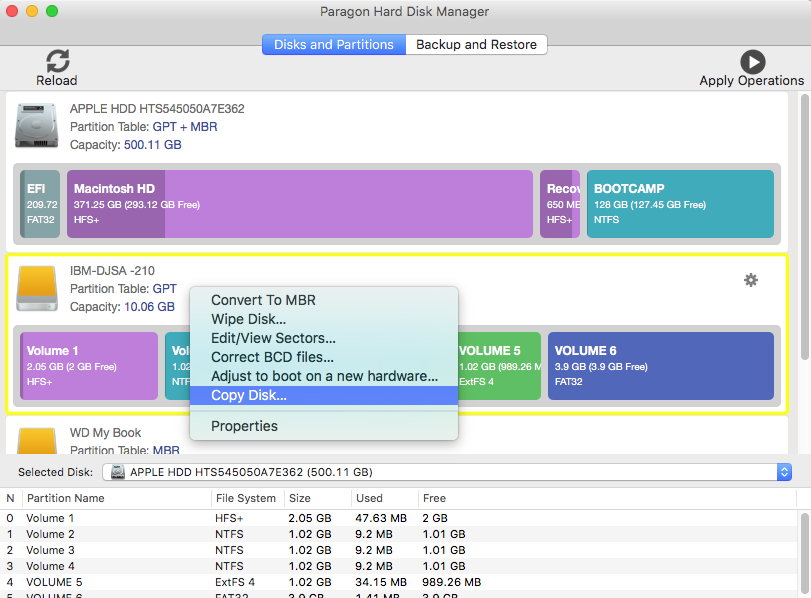Click the ExtFS 4 file system cell
This screenshot has width=811, height=598.
click(235, 582)
